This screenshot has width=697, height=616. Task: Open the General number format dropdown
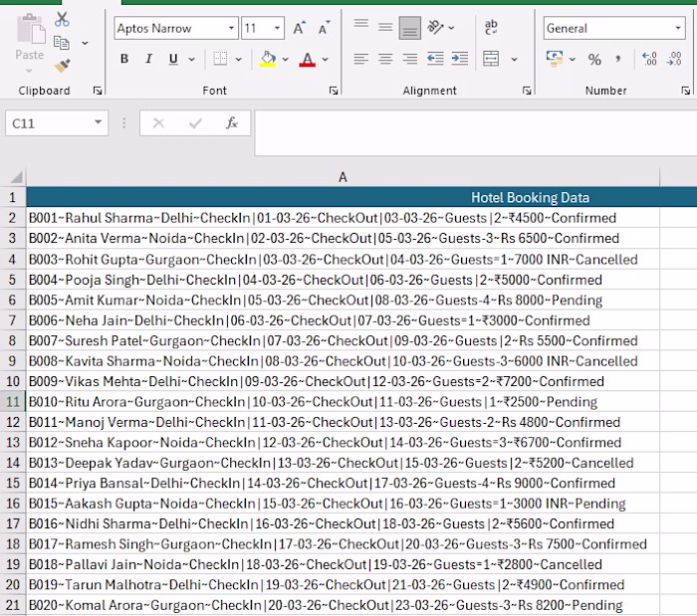click(678, 28)
